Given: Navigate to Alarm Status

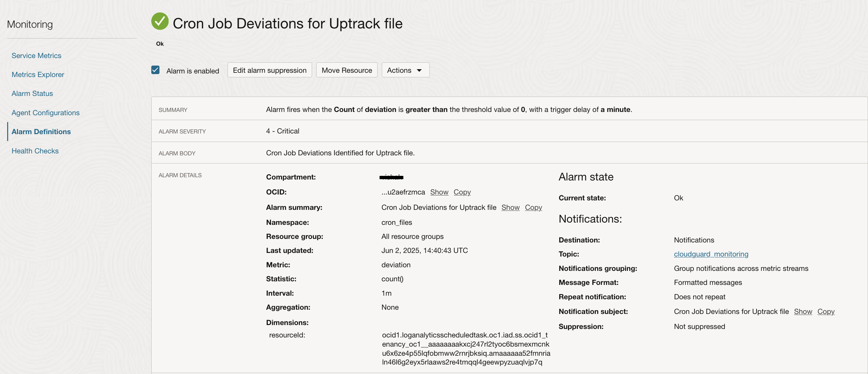Looking at the screenshot, I should 32,93.
